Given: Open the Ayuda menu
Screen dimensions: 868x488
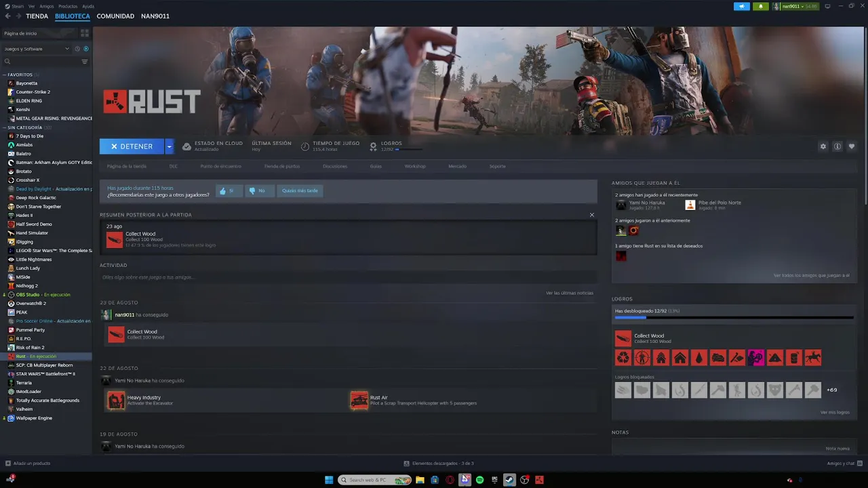Looking at the screenshot, I should click(88, 6).
